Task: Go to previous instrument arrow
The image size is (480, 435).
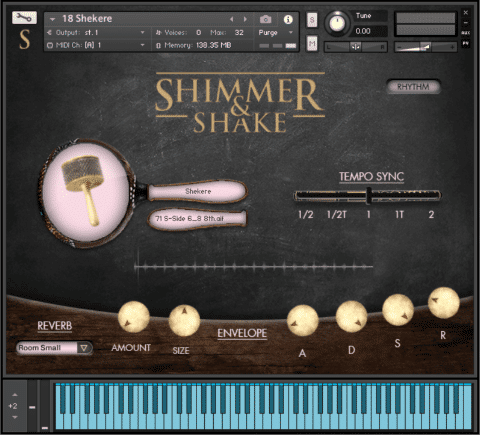Action: (232, 19)
